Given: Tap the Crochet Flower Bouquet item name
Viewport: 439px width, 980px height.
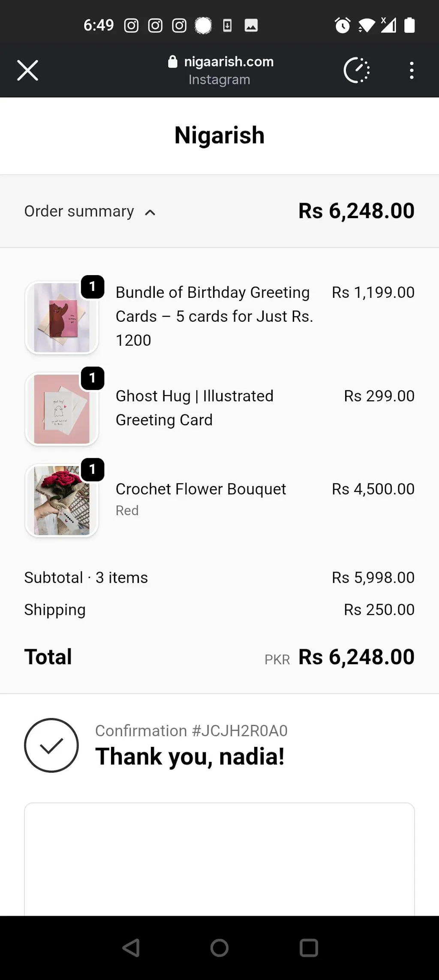Looking at the screenshot, I should pos(201,489).
